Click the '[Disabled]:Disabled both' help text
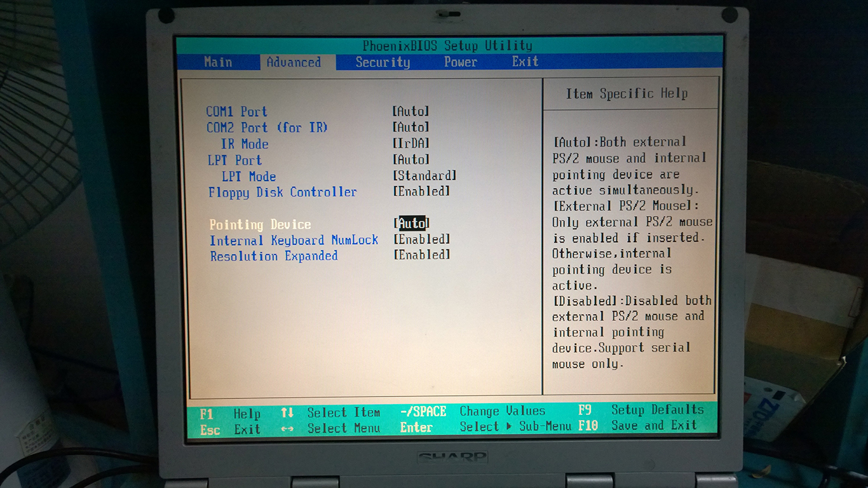868x488 pixels. click(632, 301)
